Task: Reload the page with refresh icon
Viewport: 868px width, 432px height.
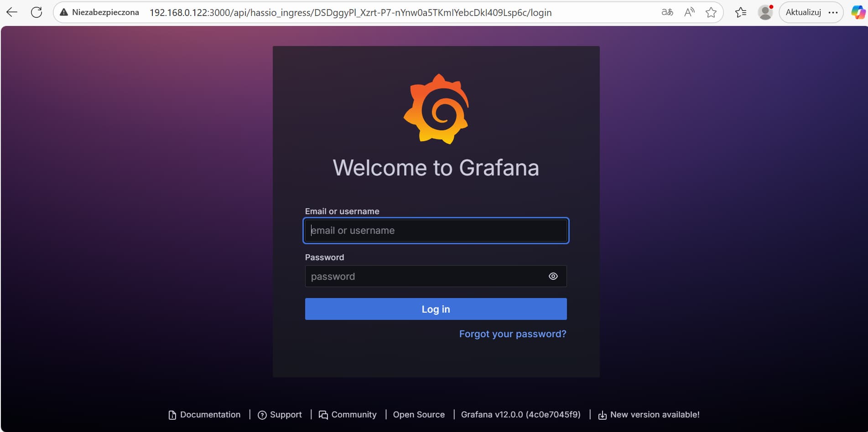Action: coord(36,12)
